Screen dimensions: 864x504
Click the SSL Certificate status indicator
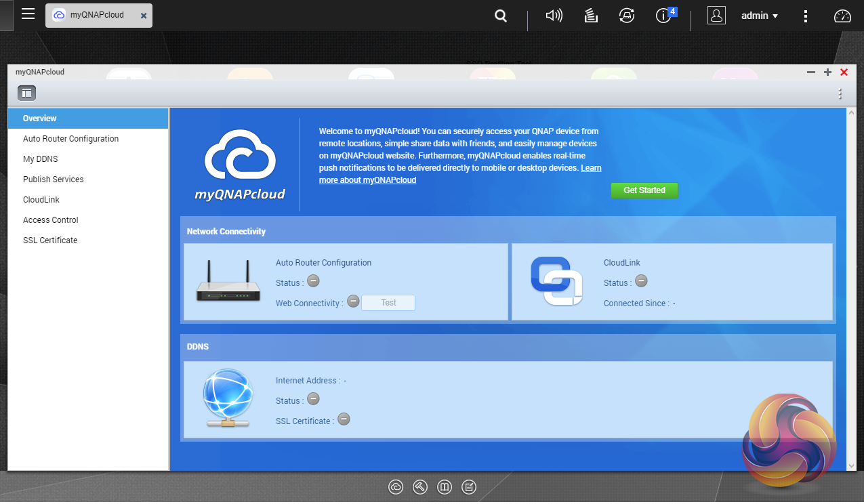[344, 419]
